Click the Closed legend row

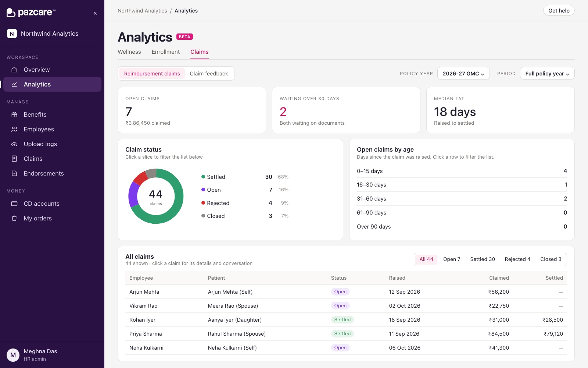(x=245, y=216)
